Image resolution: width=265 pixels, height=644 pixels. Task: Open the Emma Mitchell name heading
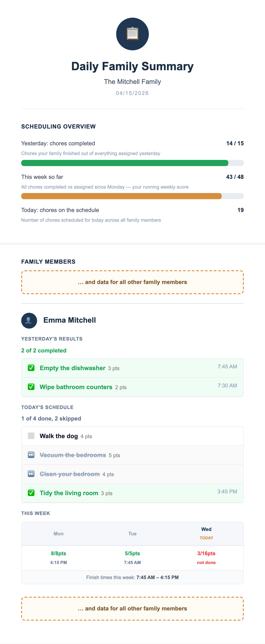pos(70,320)
